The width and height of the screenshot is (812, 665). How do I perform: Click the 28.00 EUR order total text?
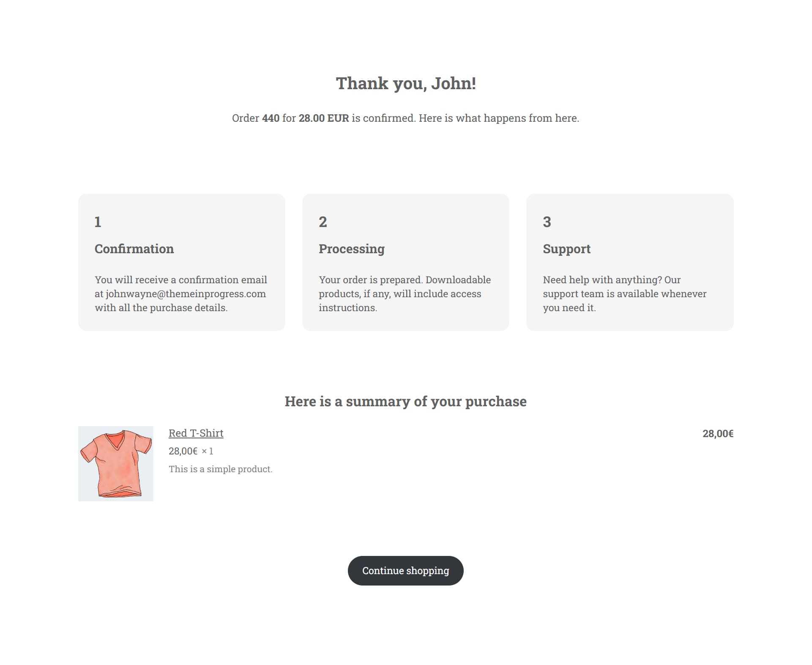(x=324, y=118)
